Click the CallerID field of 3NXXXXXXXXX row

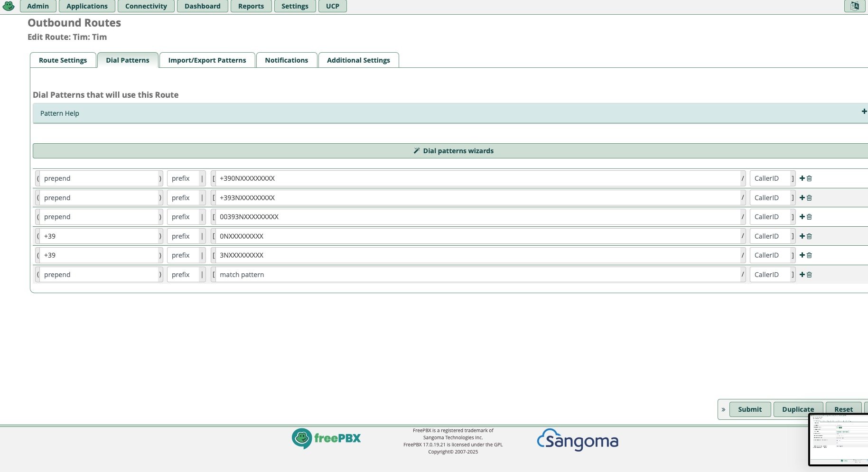click(770, 255)
